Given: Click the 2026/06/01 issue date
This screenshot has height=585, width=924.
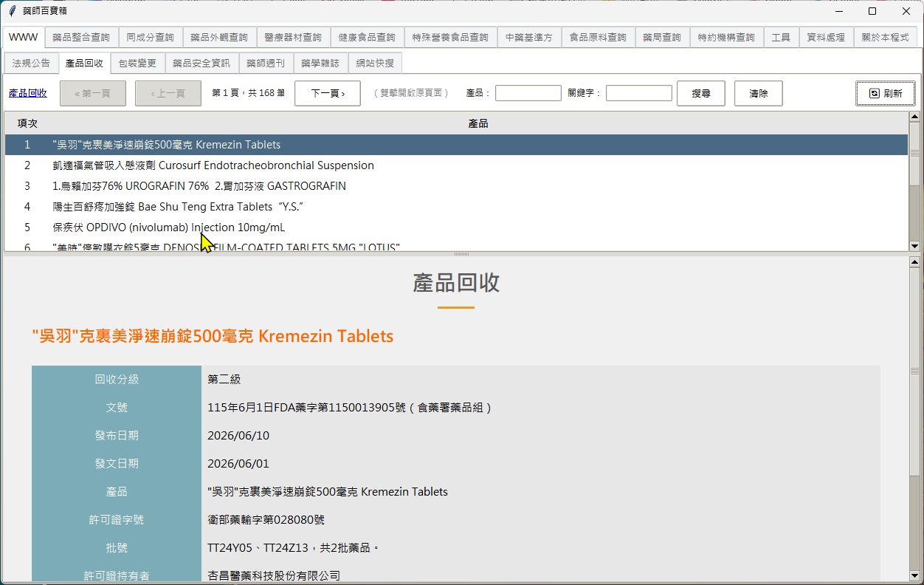Looking at the screenshot, I should 238,464.
